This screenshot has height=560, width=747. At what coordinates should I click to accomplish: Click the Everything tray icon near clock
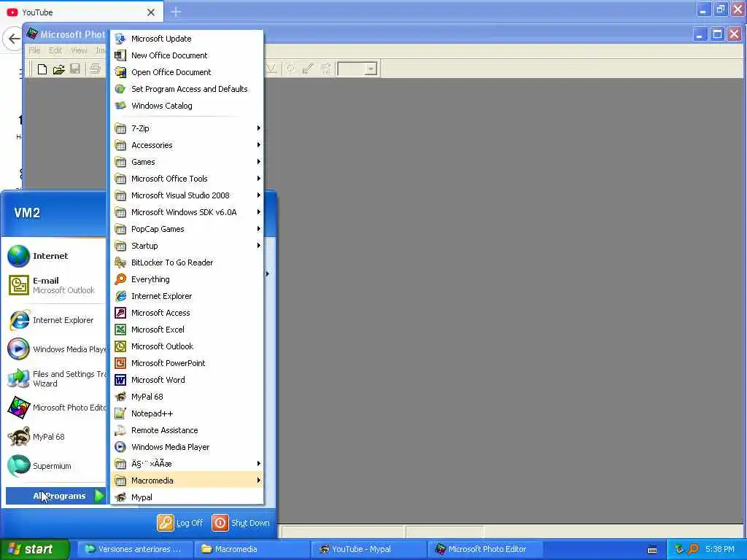click(693, 549)
